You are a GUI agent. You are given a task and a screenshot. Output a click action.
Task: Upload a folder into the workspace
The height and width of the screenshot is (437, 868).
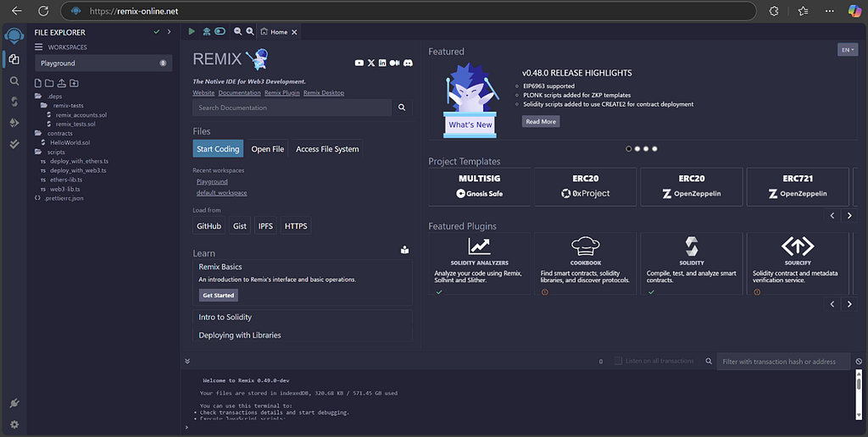(74, 84)
